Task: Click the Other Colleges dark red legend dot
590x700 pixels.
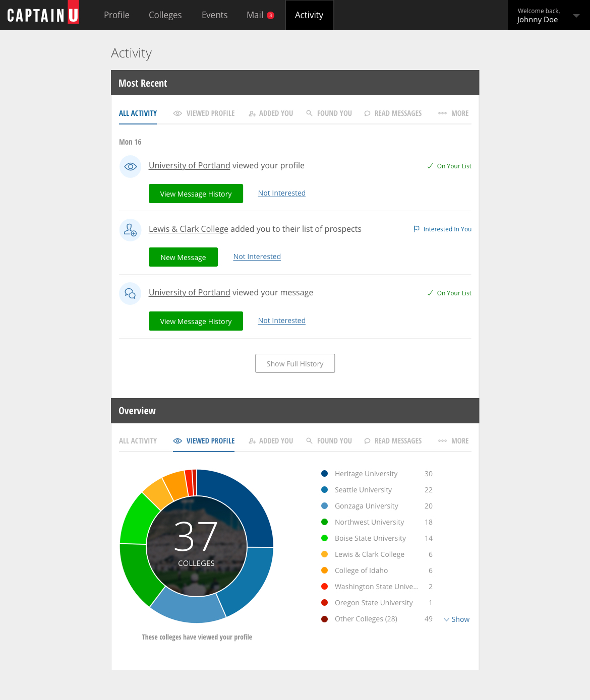Action: click(324, 618)
